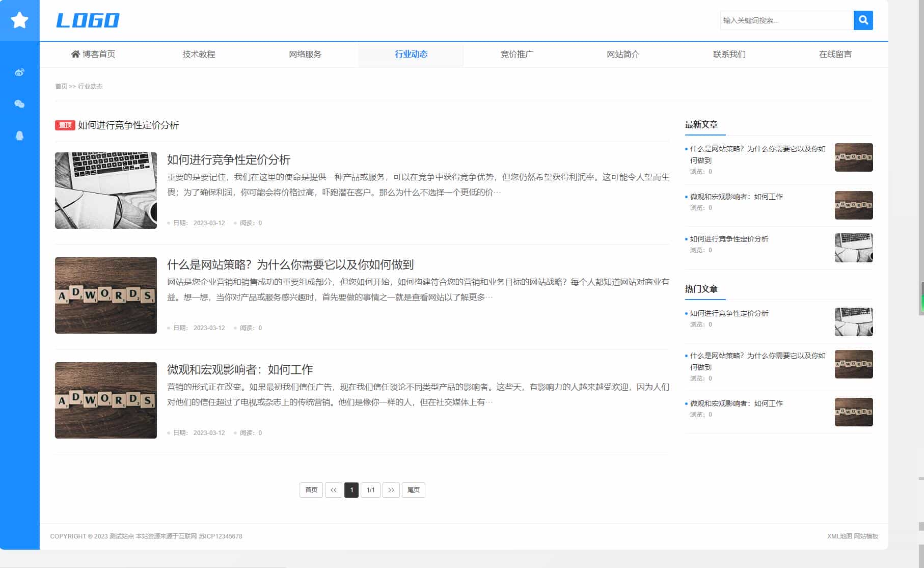The height and width of the screenshot is (568, 924).
Task: Open AdWords thumbnail of 网站策略 article
Action: click(106, 295)
